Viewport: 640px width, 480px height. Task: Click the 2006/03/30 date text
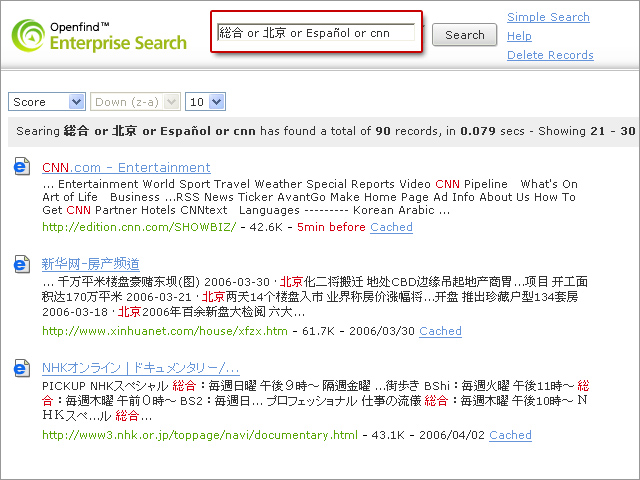tap(382, 331)
